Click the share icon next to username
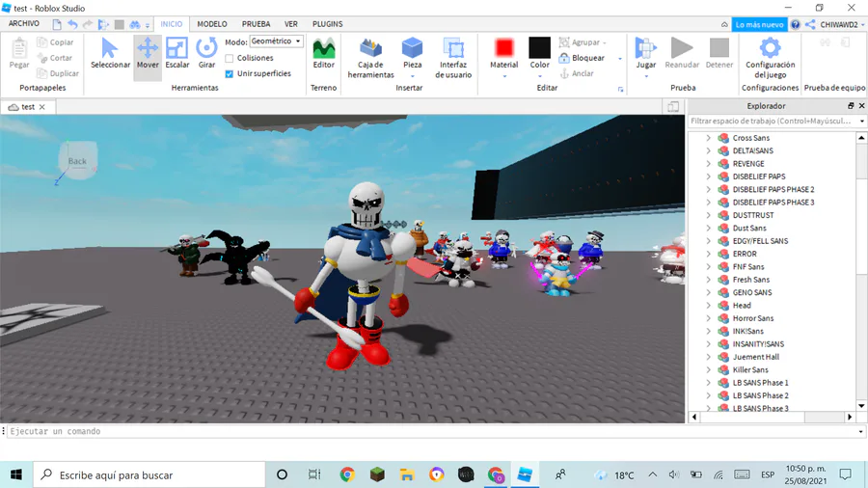This screenshot has height=488, width=868. (x=810, y=24)
